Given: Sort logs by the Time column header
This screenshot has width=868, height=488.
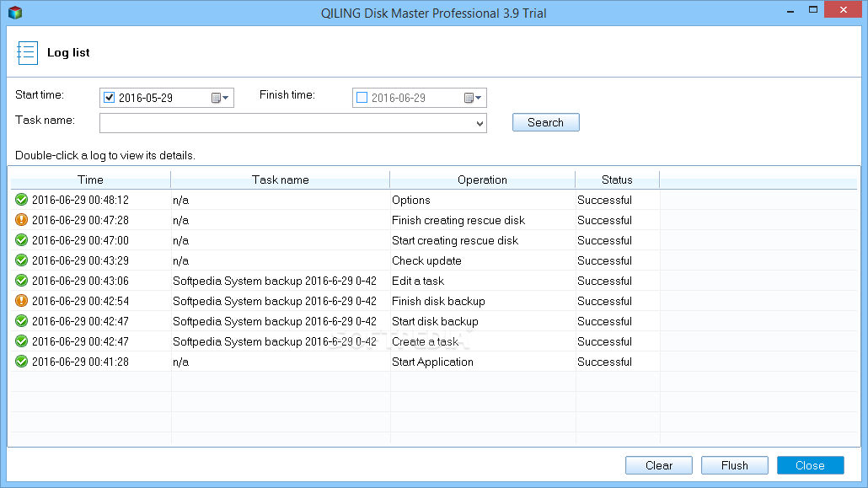Looking at the screenshot, I should [x=90, y=180].
